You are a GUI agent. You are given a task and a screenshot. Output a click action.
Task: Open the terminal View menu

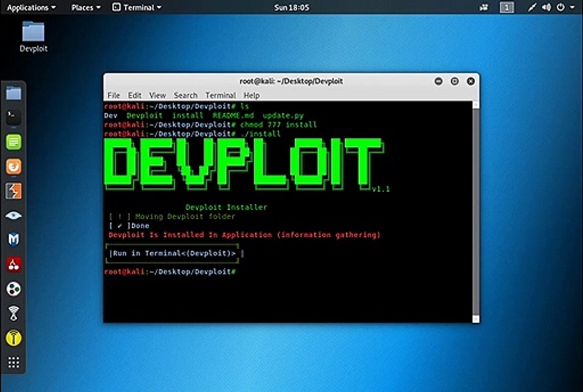(x=158, y=95)
